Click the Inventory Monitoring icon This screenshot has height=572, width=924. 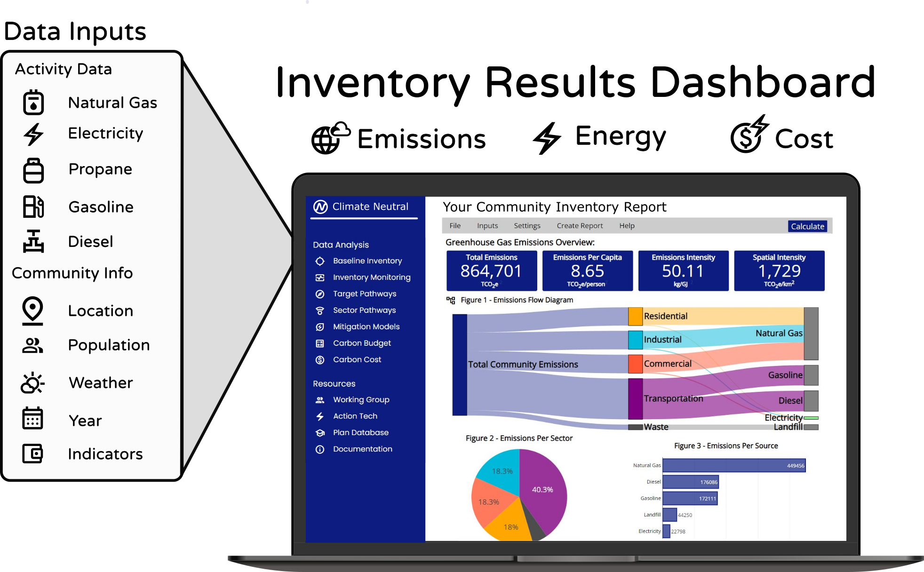point(320,278)
